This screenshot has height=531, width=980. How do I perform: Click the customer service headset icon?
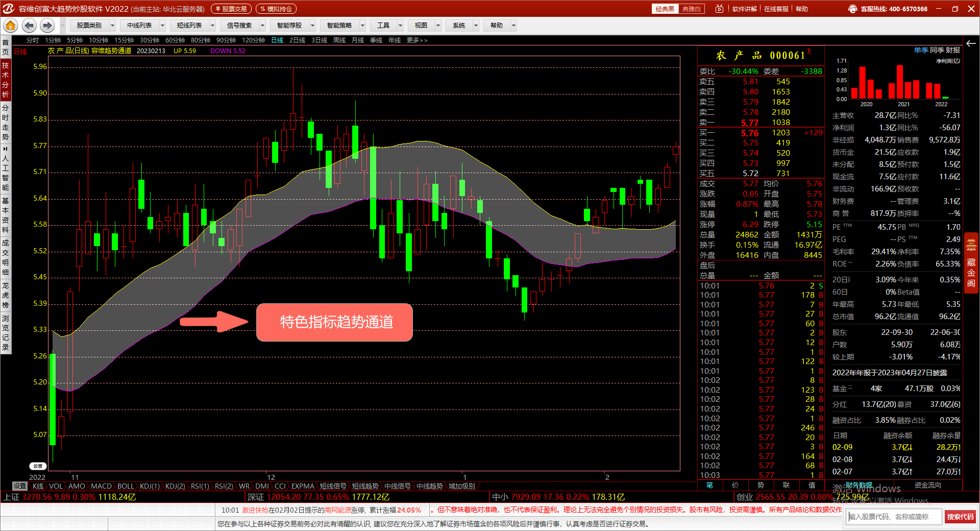coord(852,9)
